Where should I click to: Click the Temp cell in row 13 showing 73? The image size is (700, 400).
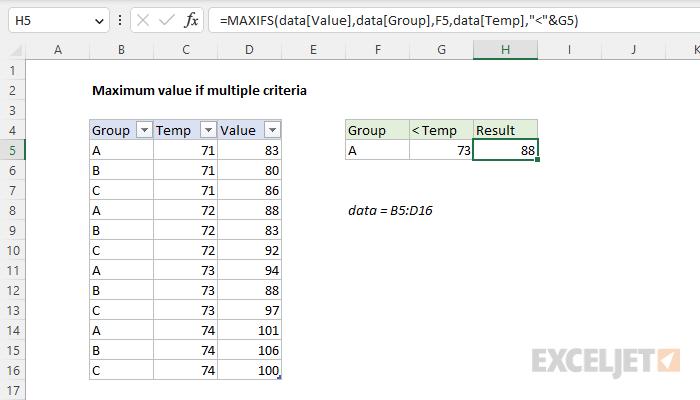(186, 310)
